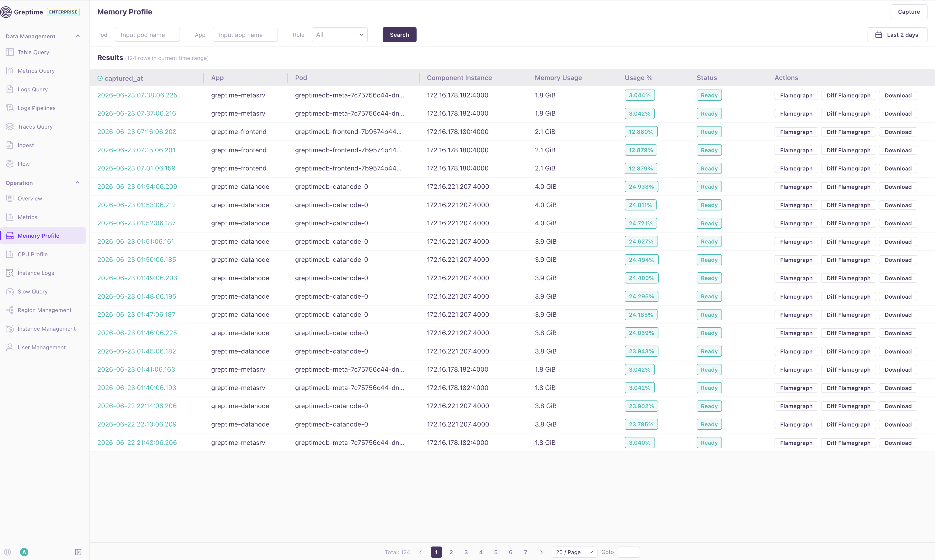Viewport: 935px width, 560px height.
Task: Open Ingest icon in sidebar
Action: pos(10,145)
